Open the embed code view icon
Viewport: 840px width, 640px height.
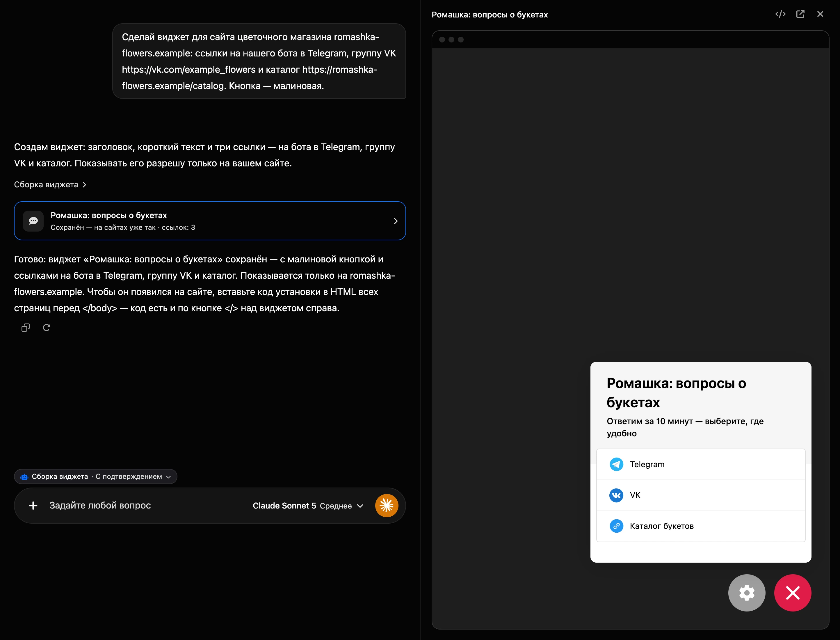point(780,14)
